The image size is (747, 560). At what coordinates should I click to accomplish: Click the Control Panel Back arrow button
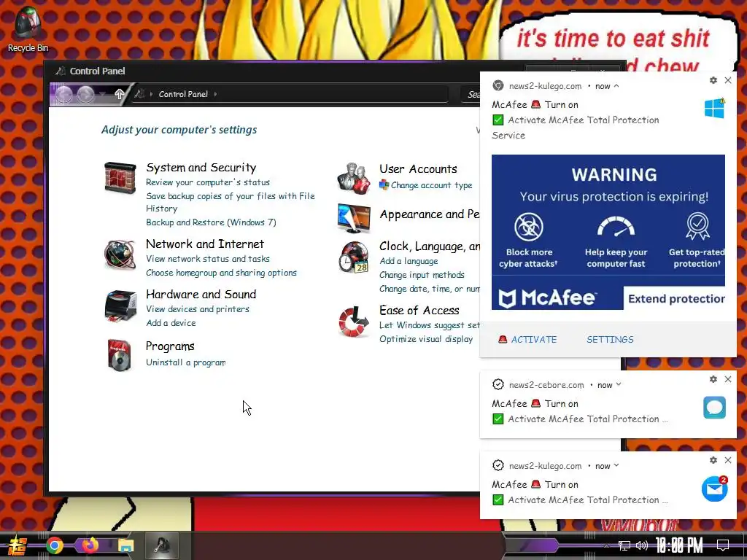(x=63, y=94)
